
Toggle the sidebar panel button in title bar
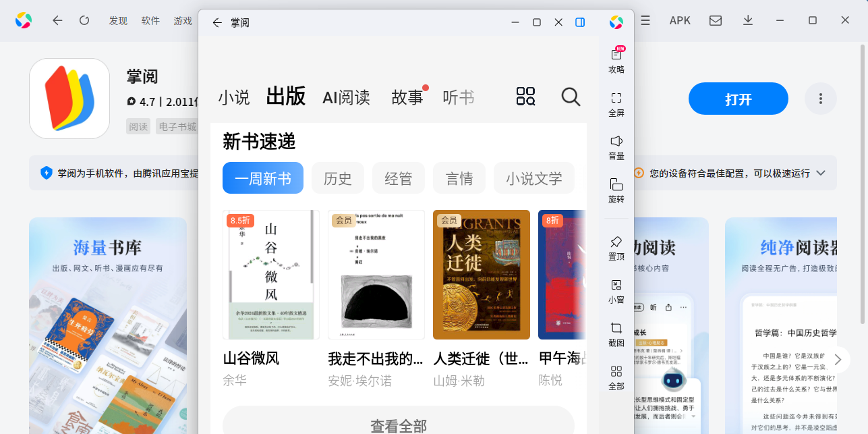tap(580, 22)
